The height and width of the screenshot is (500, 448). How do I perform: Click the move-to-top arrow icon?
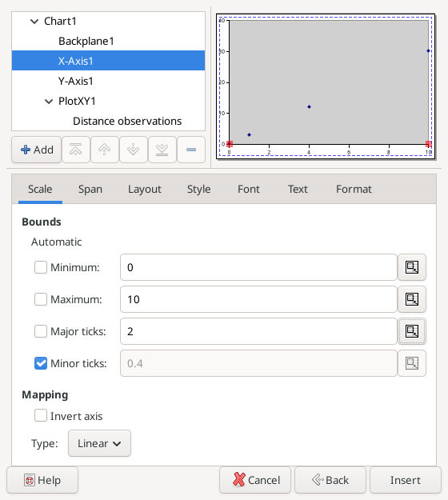75,150
